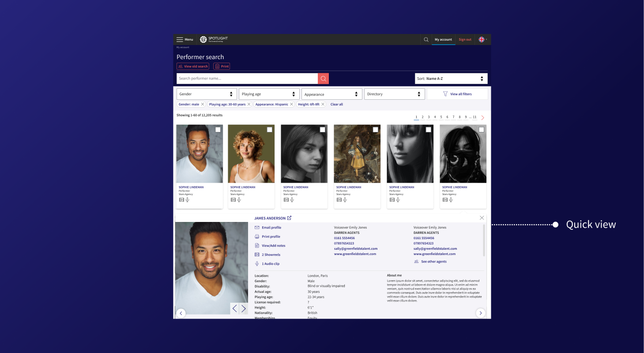
Task: Show previous photo in quick view
Action: point(234,308)
